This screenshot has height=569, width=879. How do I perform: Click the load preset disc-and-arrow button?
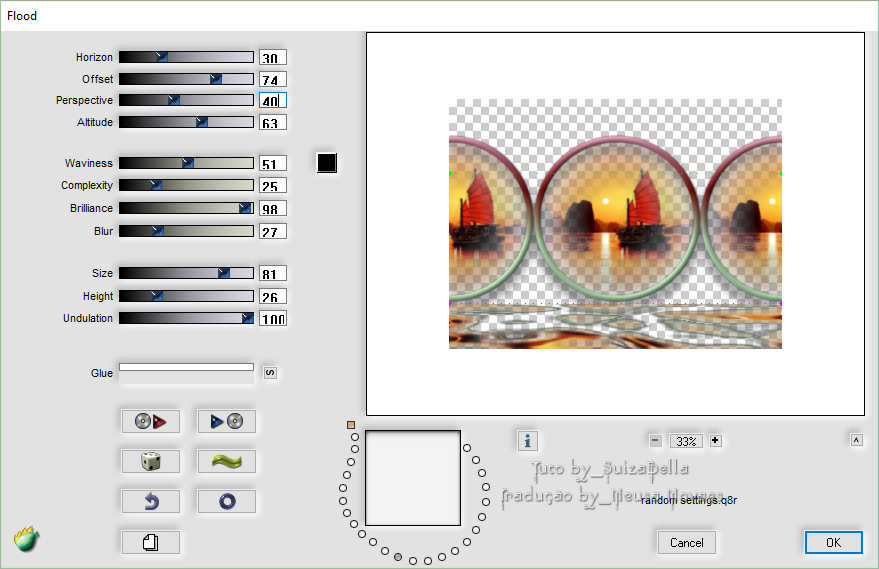click(x=150, y=421)
